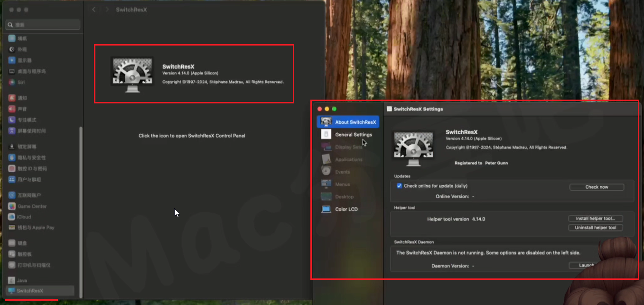Click 'The SwitchResX Daemon is not running' message
The height and width of the screenshot is (305, 644).
[488, 253]
